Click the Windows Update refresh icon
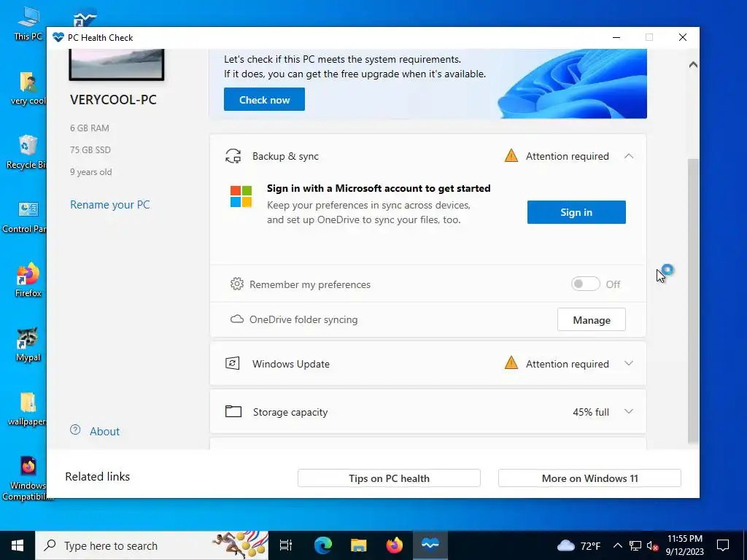 click(233, 363)
